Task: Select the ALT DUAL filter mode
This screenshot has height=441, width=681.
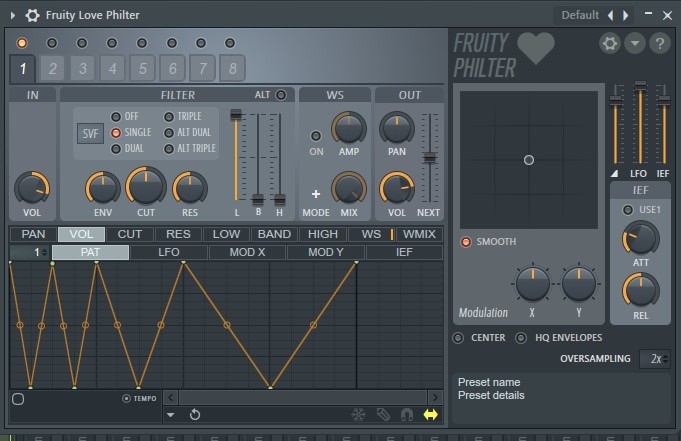Action: 169,133
